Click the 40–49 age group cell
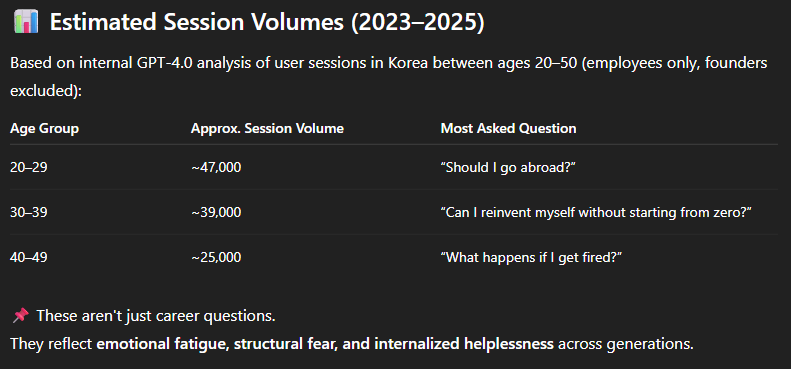This screenshot has width=791, height=369. [29, 257]
